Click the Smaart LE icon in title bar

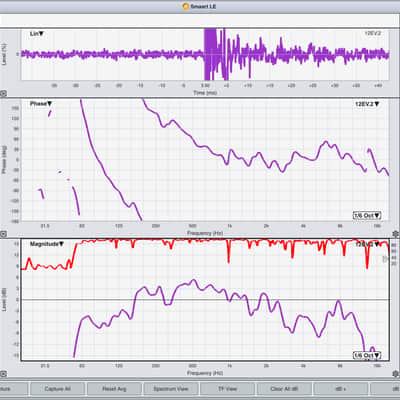(x=186, y=6)
